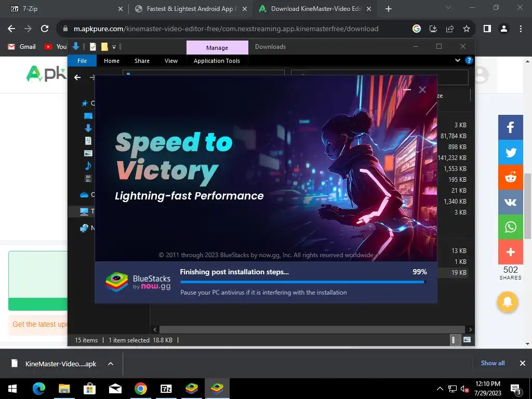The width and height of the screenshot is (532, 399).
Task: Open 7-Zip from the taskbar
Action: click(x=166, y=389)
